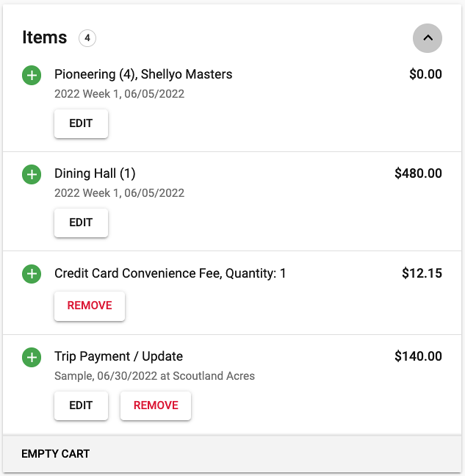Select the Pioneering (4), Shellyo Masters title
Screen dimensions: 465x476
coord(143,74)
